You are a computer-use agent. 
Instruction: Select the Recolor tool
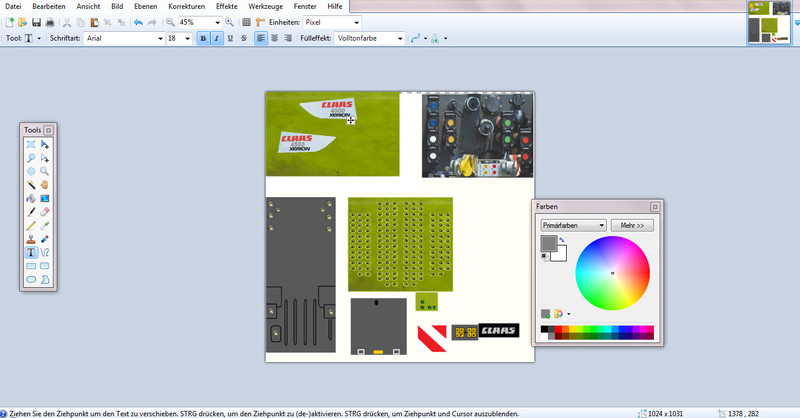point(45,239)
